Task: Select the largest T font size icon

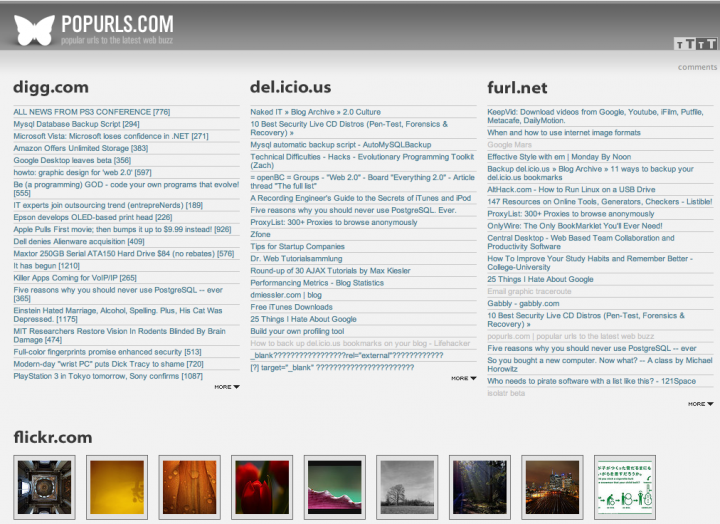Action: click(x=711, y=44)
